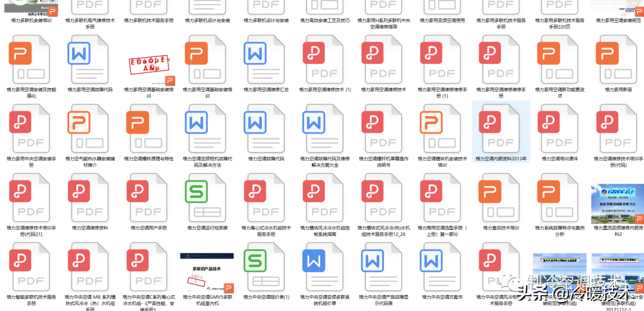This screenshot has height=311, width=644.
Task: Open the 格力中央空调变频多联系统机报价单 Word icon
Action: coord(323,267)
